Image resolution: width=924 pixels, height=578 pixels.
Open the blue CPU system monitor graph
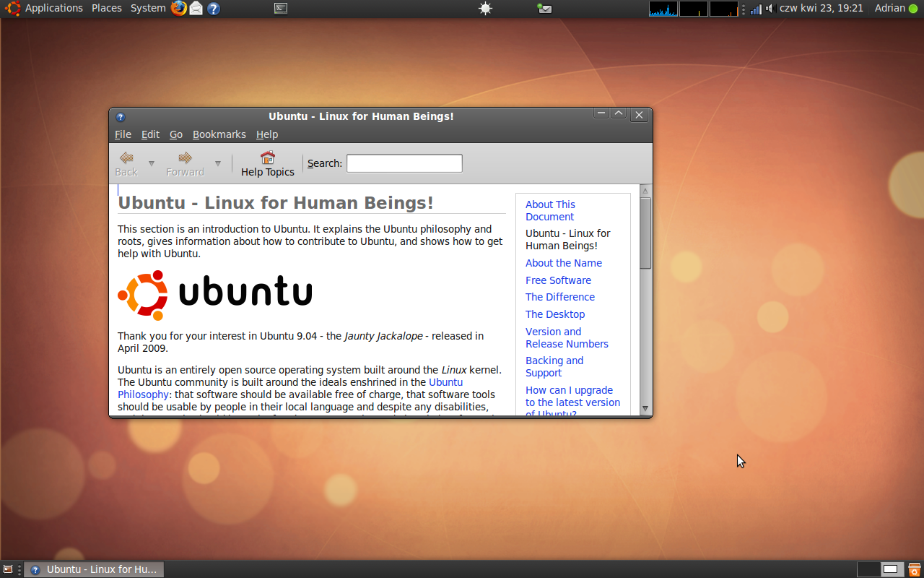click(x=663, y=9)
